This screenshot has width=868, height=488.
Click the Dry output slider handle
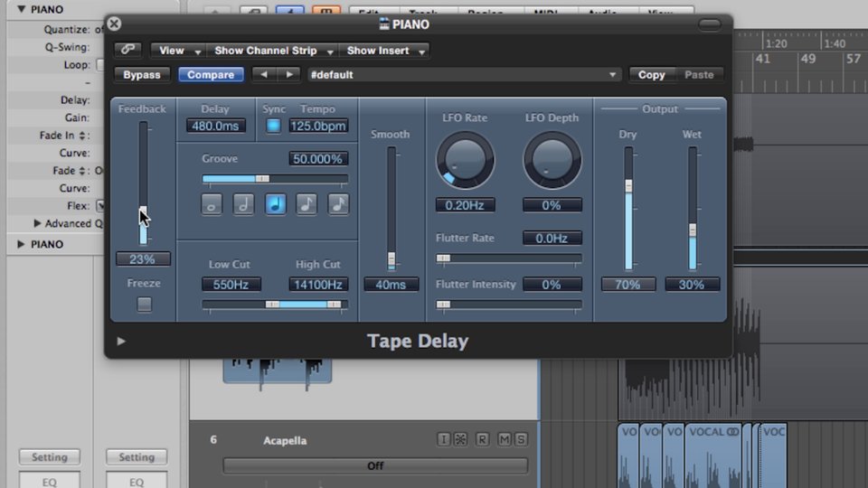click(628, 186)
